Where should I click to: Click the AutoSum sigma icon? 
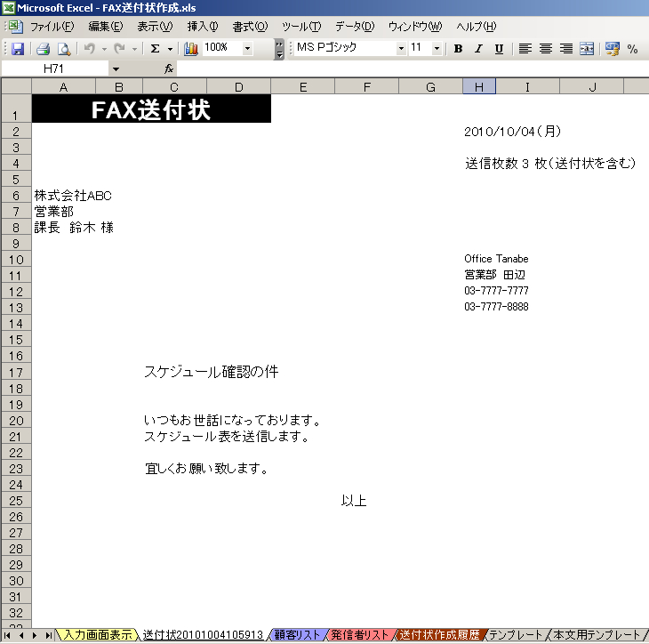pyautogui.click(x=156, y=48)
